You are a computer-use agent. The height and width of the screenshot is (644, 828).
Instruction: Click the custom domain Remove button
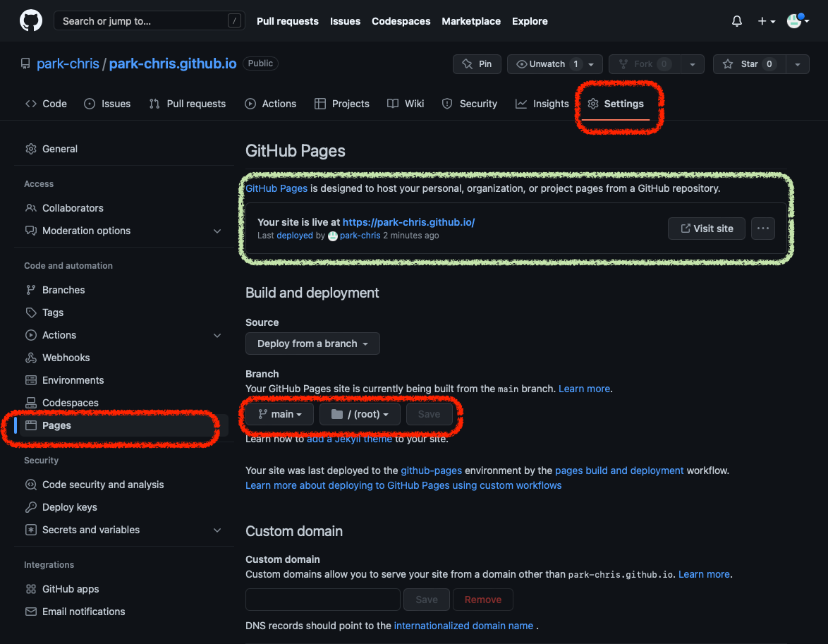click(482, 600)
